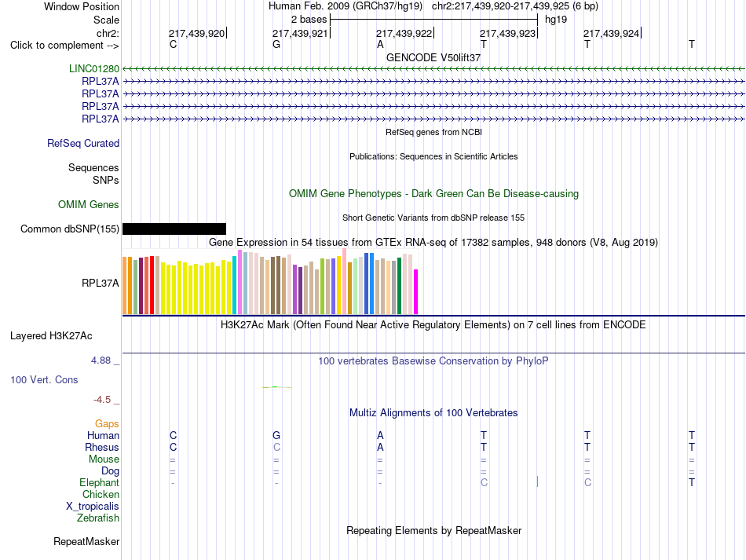Click the RPL37A GTEx expression bar chart

[x=270, y=282]
